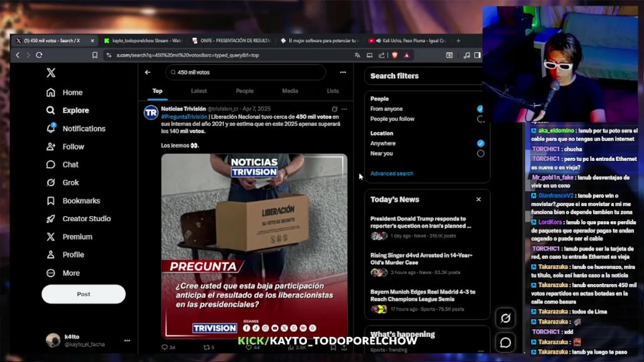Open Advanced search link
The height and width of the screenshot is (362, 644).
click(391, 173)
